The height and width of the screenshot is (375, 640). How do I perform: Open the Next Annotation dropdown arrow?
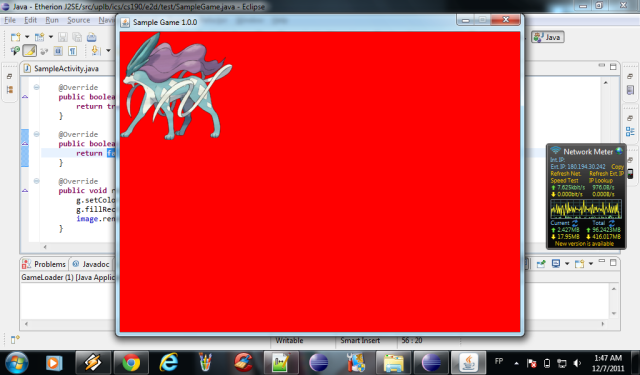pos(108,51)
